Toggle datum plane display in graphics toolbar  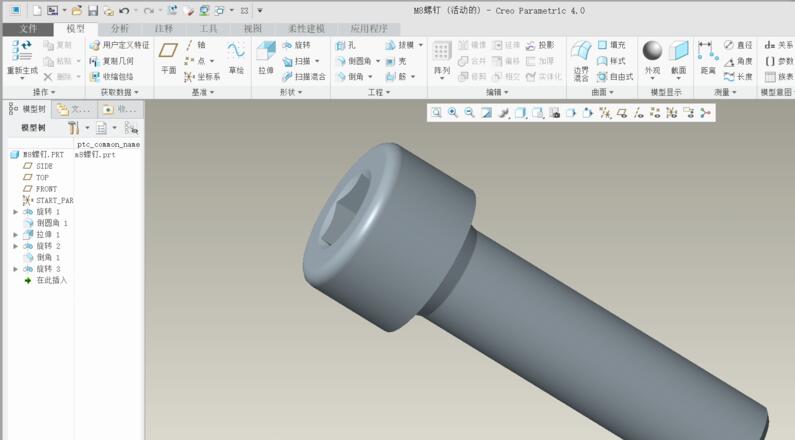coord(622,113)
